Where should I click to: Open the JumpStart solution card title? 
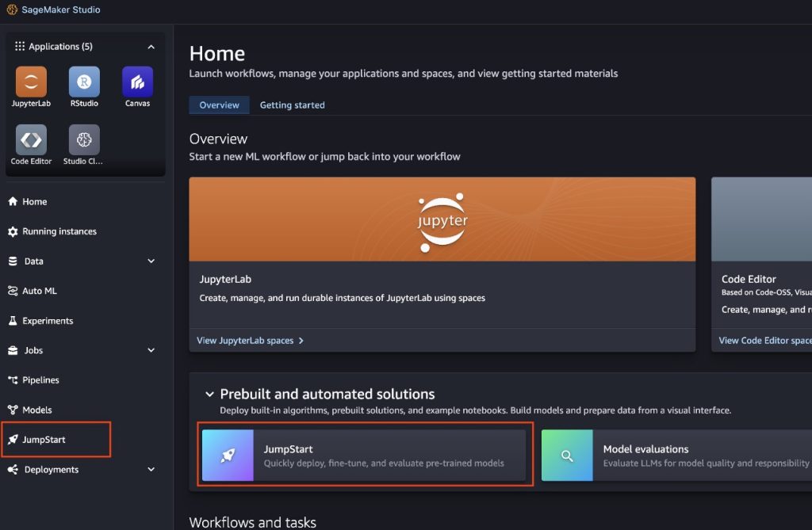tap(288, 449)
